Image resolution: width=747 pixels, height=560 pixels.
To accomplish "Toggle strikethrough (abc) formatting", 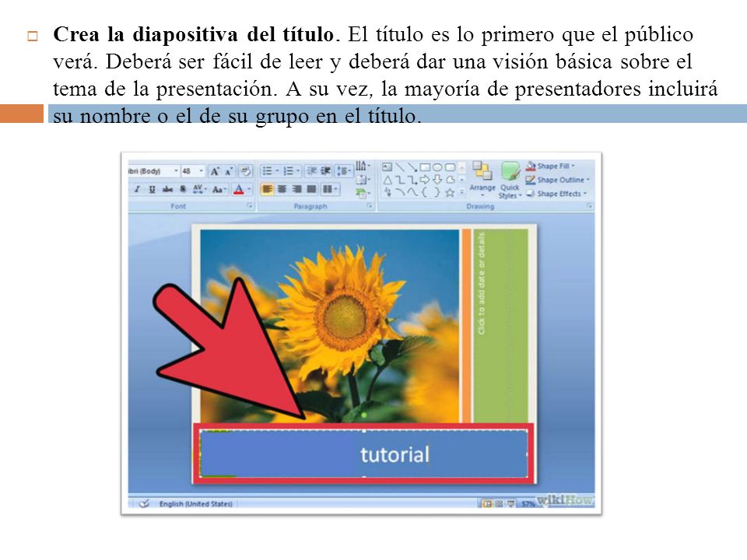I will click(x=167, y=190).
